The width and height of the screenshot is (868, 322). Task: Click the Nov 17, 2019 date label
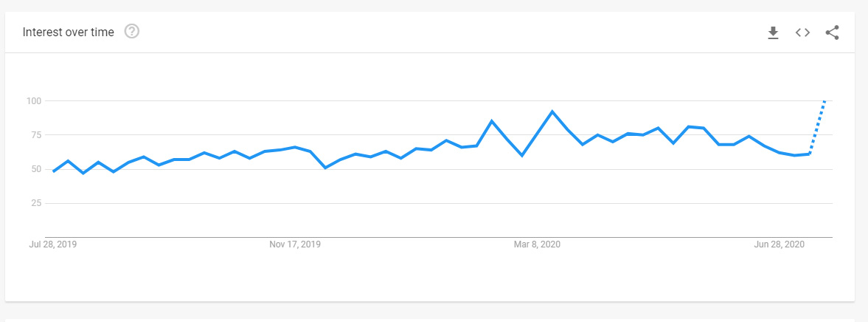pos(295,244)
